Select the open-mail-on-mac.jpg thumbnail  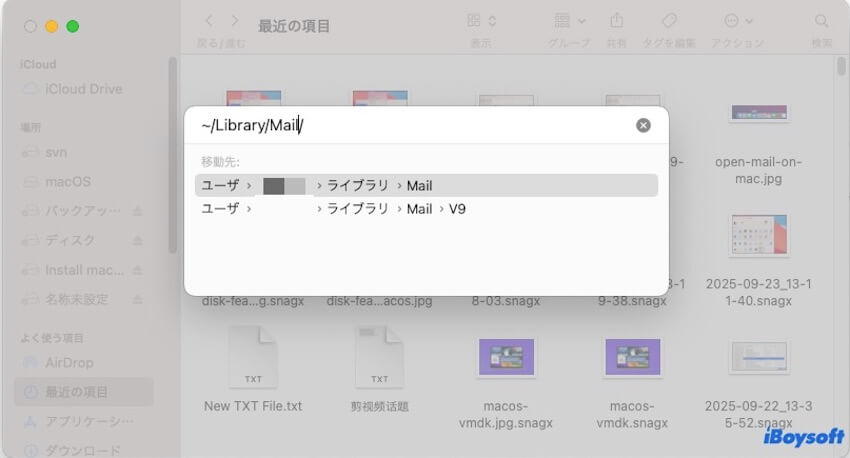pyautogui.click(x=758, y=115)
